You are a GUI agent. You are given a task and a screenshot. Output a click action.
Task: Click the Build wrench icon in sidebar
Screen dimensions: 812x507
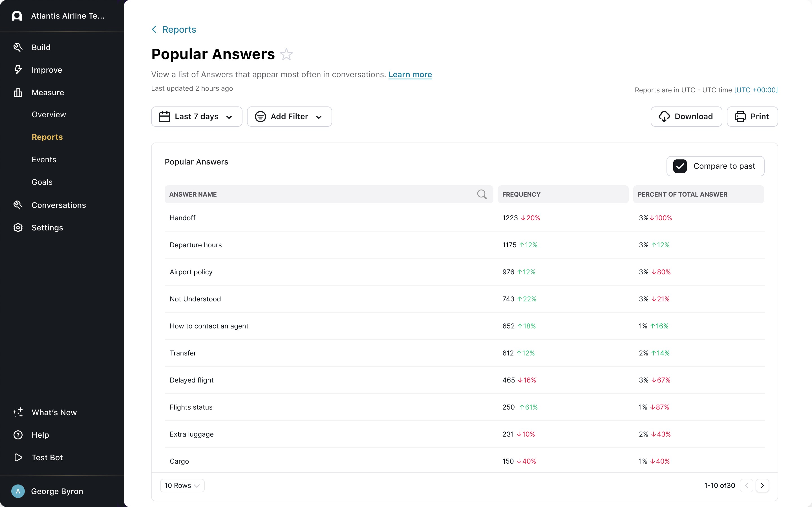(18, 47)
